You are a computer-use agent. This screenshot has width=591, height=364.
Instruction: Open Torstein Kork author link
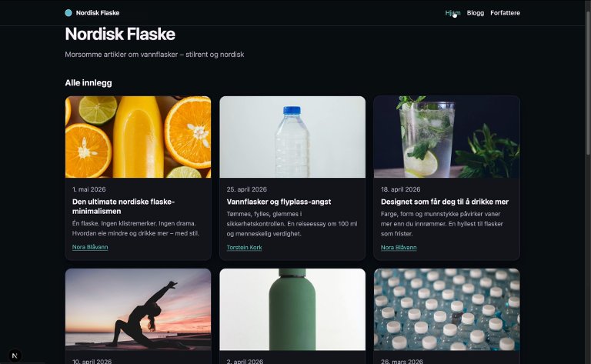pos(244,248)
